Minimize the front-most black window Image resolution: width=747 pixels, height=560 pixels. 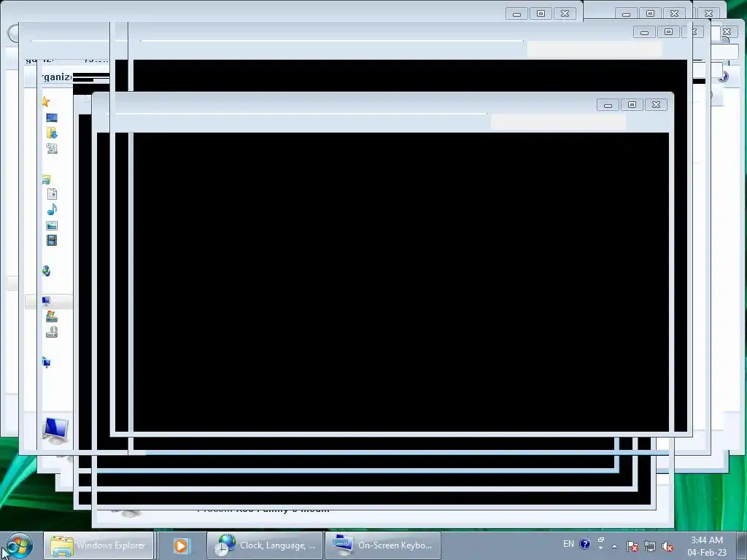(608, 105)
